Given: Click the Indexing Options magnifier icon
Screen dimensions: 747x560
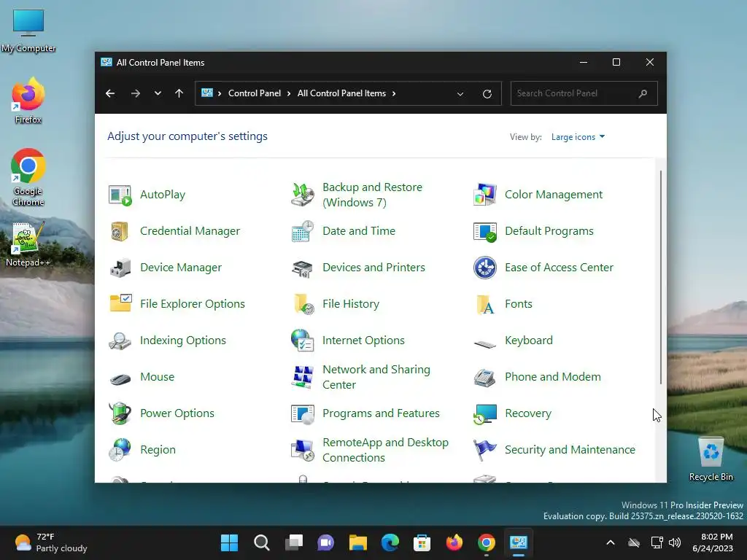Looking at the screenshot, I should (120, 341).
